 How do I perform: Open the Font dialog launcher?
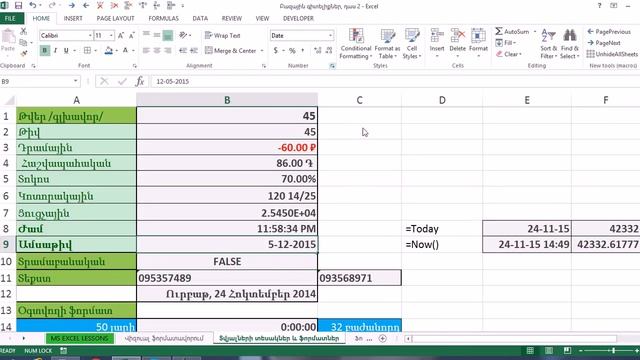[135, 66]
